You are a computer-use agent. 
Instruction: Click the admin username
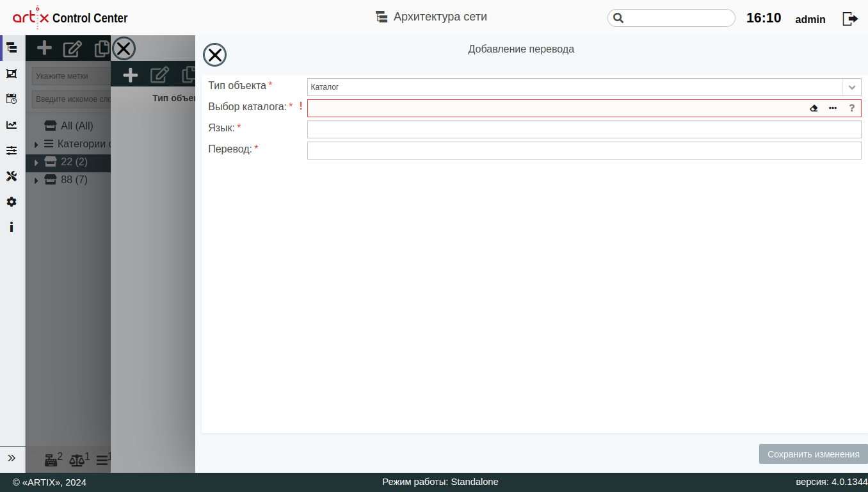[x=810, y=19]
